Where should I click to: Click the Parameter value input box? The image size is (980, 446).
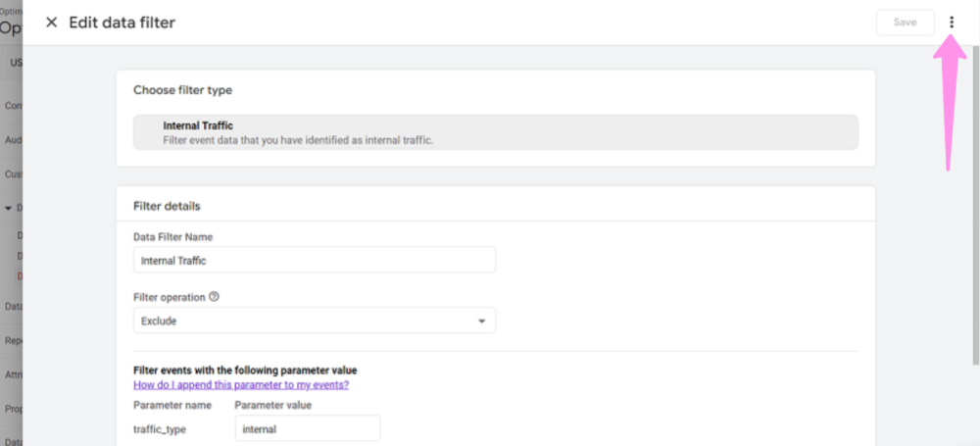click(307, 428)
